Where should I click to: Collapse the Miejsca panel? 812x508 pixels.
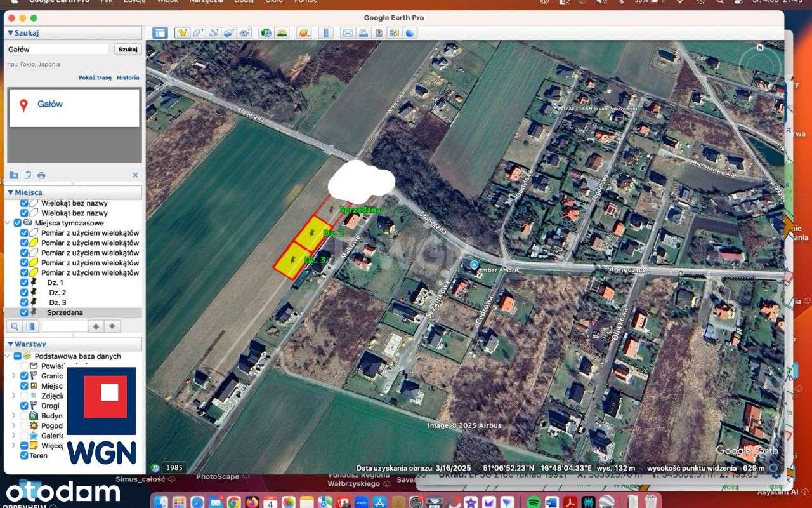10,192
